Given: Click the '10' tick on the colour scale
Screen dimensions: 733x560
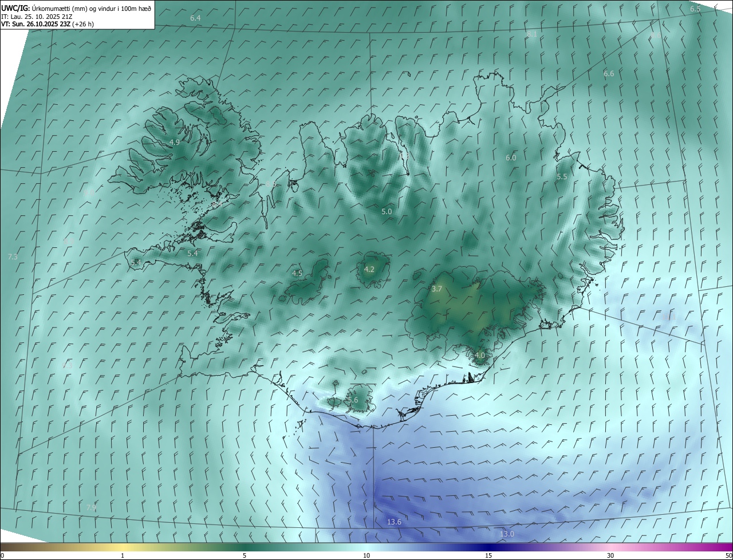Looking at the screenshot, I should [x=366, y=555].
